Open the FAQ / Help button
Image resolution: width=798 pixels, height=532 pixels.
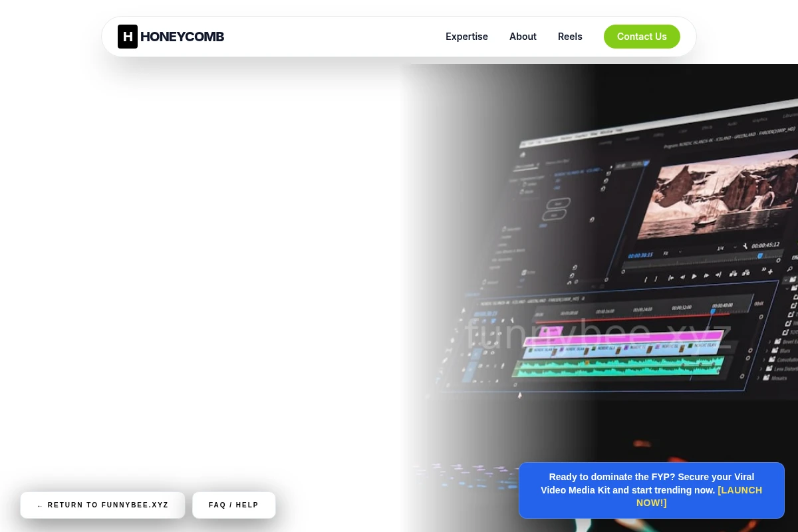pos(234,505)
